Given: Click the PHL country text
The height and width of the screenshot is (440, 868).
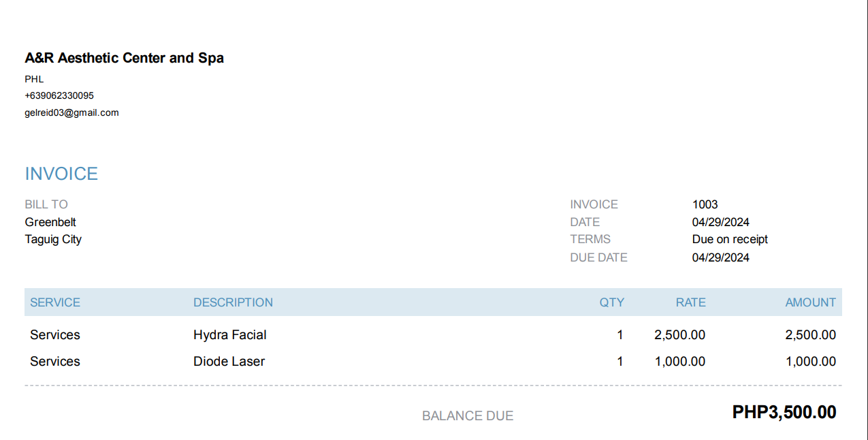Looking at the screenshot, I should [34, 79].
